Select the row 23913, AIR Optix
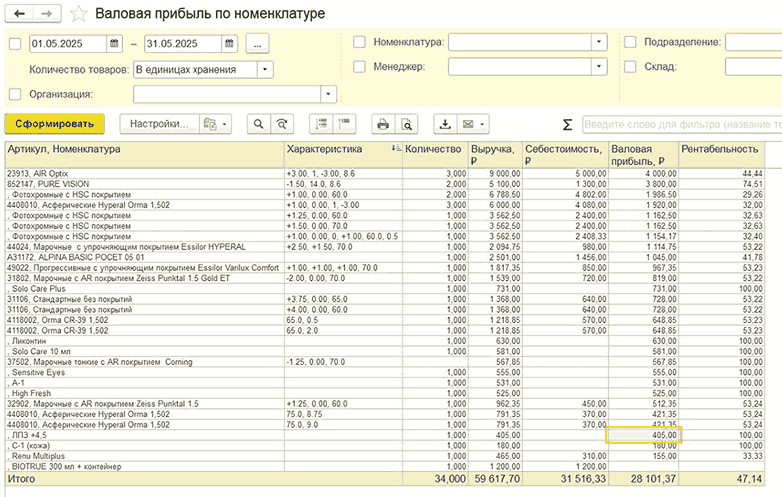Screen dimensions: 782x497 [x=385, y=173]
